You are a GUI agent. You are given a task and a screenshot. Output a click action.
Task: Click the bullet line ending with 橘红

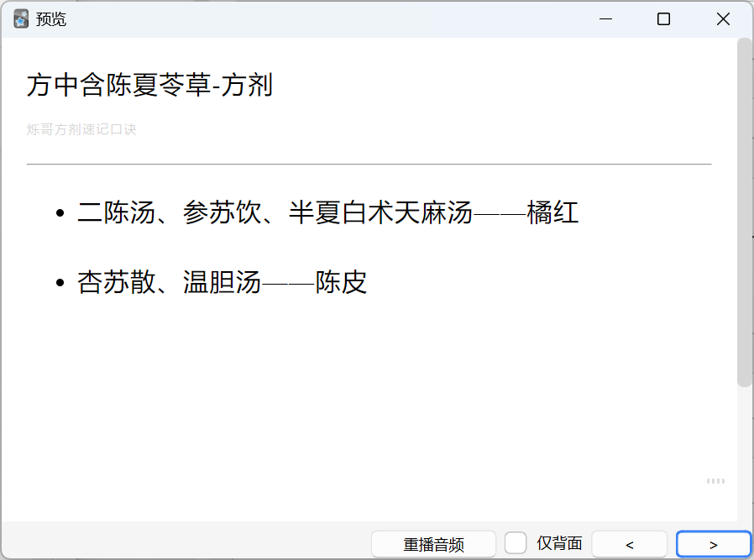point(327,212)
